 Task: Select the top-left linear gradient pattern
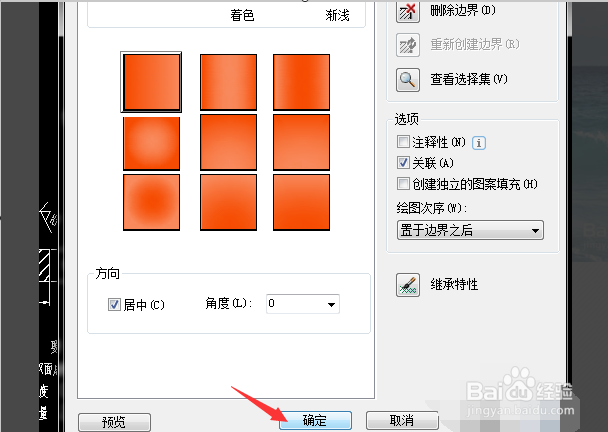point(151,82)
